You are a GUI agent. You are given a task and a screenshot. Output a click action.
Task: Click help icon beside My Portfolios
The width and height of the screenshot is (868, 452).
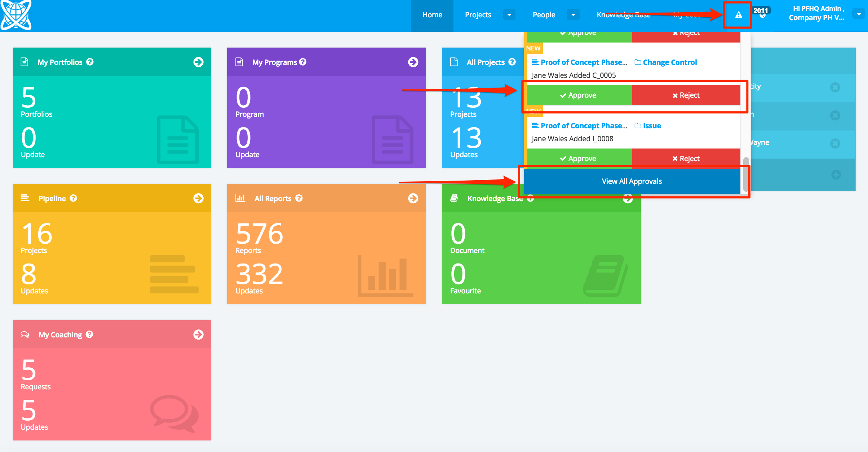pos(90,62)
